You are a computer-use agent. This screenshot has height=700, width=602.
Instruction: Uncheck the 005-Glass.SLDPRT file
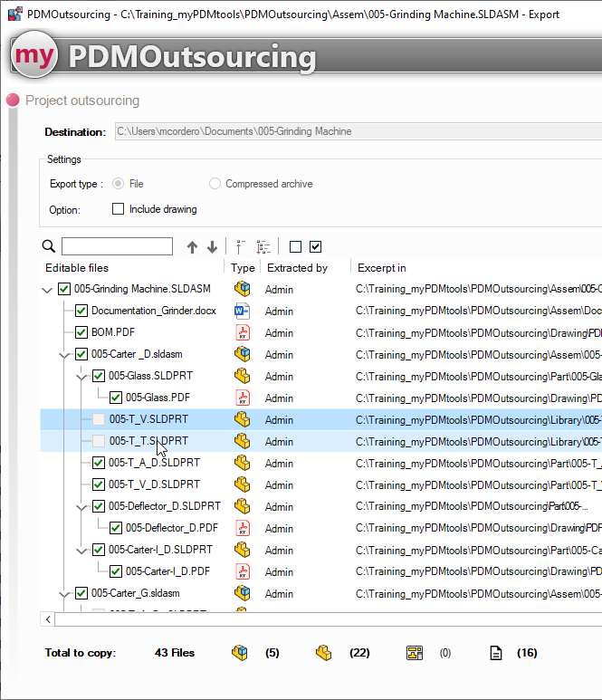click(99, 376)
